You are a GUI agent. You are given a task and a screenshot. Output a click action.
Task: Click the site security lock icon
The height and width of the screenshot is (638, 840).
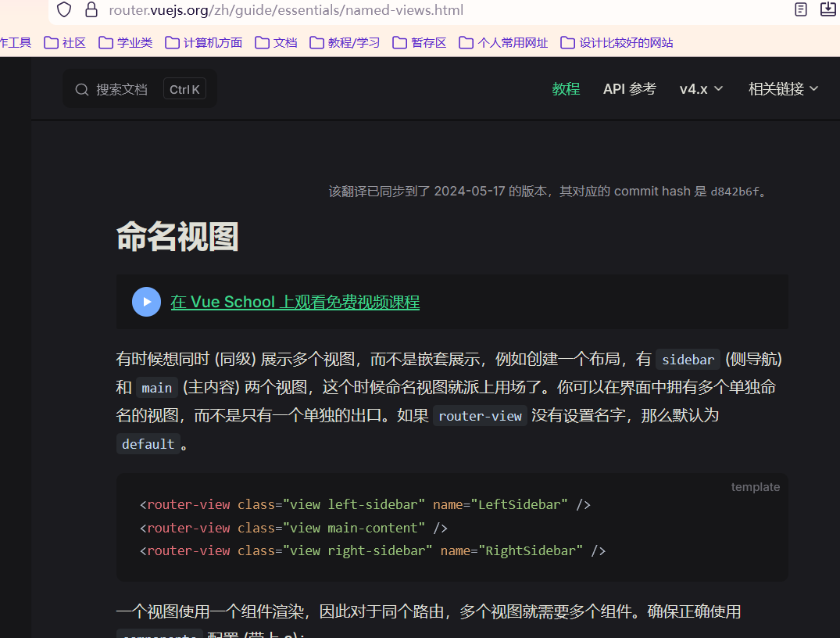pos(91,9)
